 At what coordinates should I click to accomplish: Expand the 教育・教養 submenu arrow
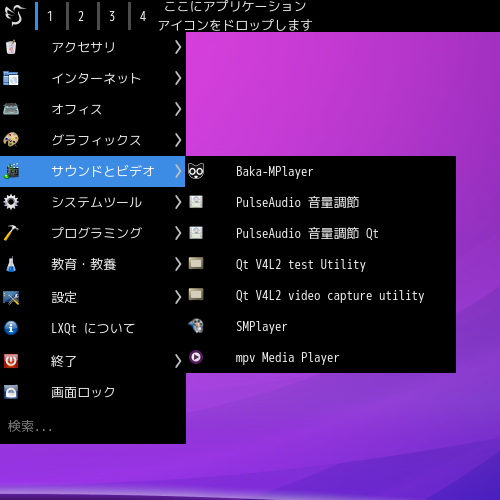click(178, 264)
